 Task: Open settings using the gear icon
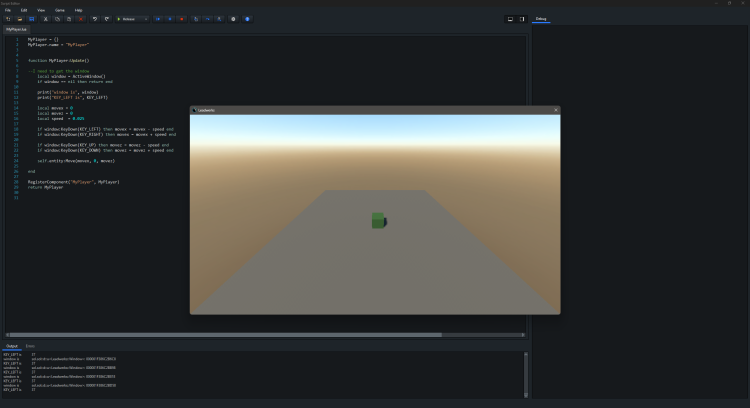233,19
